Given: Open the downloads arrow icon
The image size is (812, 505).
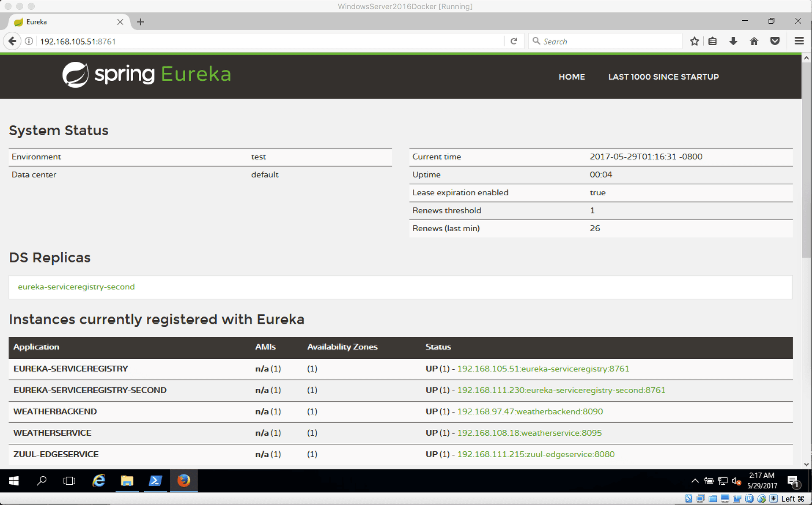Looking at the screenshot, I should [x=733, y=41].
